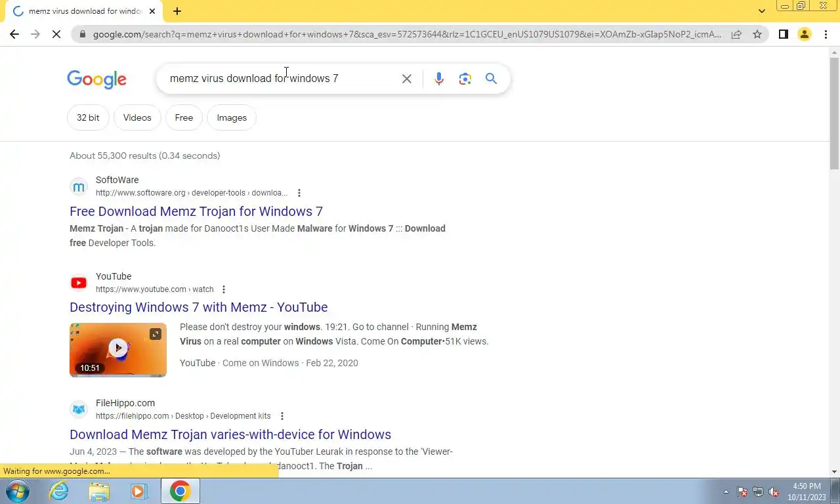
Task: Open Windows Explorer from taskbar
Action: (x=99, y=491)
